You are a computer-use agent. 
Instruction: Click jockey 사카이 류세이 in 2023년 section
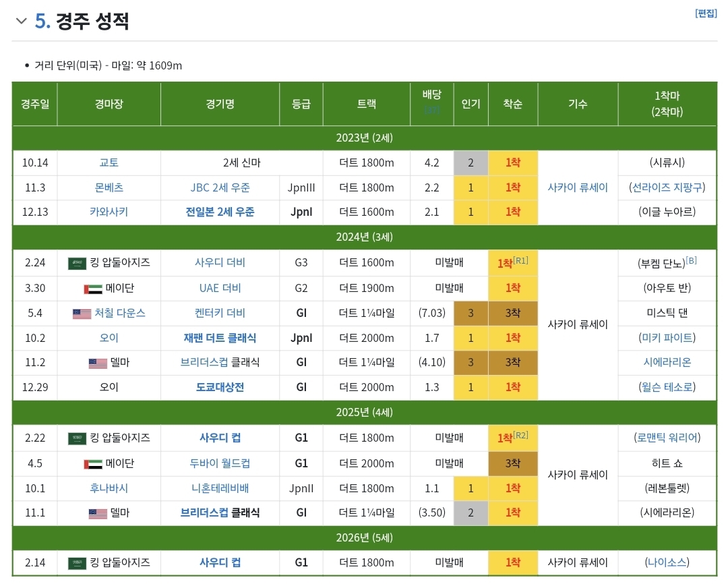[578, 187]
